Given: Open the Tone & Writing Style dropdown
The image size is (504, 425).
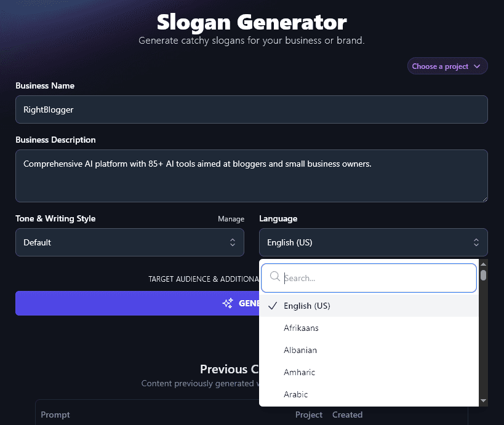Looking at the screenshot, I should (x=129, y=242).
